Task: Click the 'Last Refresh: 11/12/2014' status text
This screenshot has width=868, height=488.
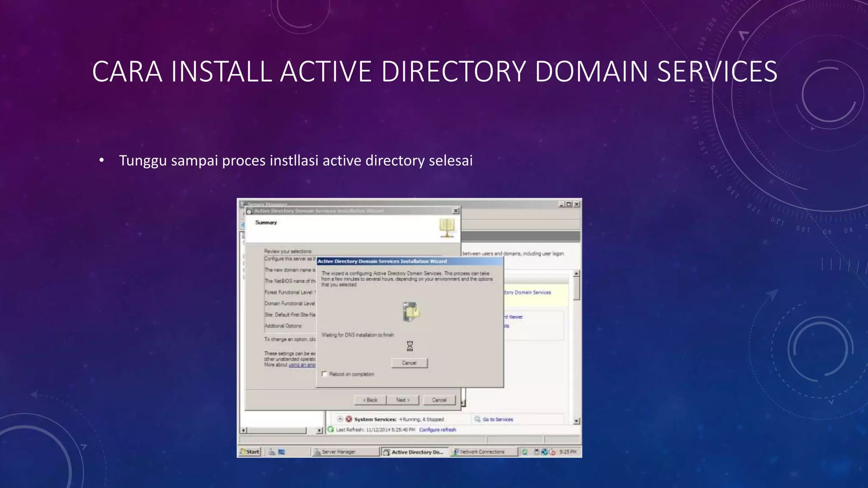Action: click(x=376, y=430)
